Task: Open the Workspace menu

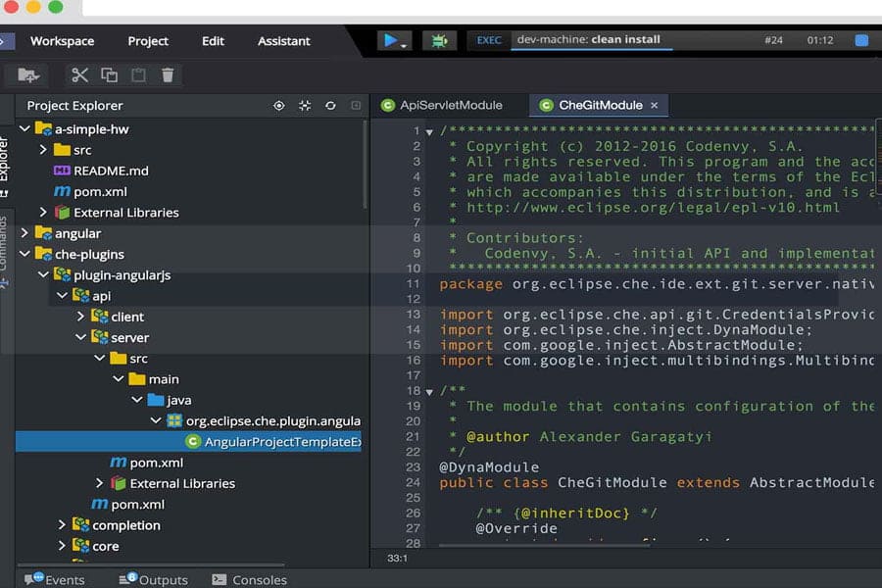Action: pyautogui.click(x=62, y=41)
